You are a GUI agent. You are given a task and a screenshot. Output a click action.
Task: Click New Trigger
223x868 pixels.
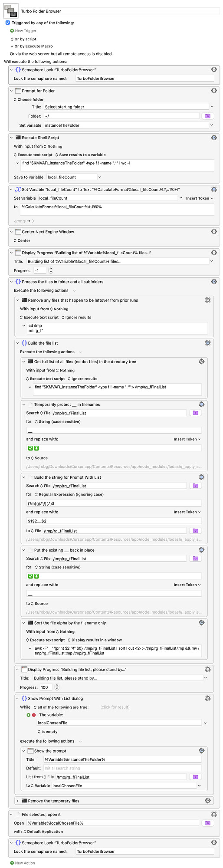click(23, 31)
